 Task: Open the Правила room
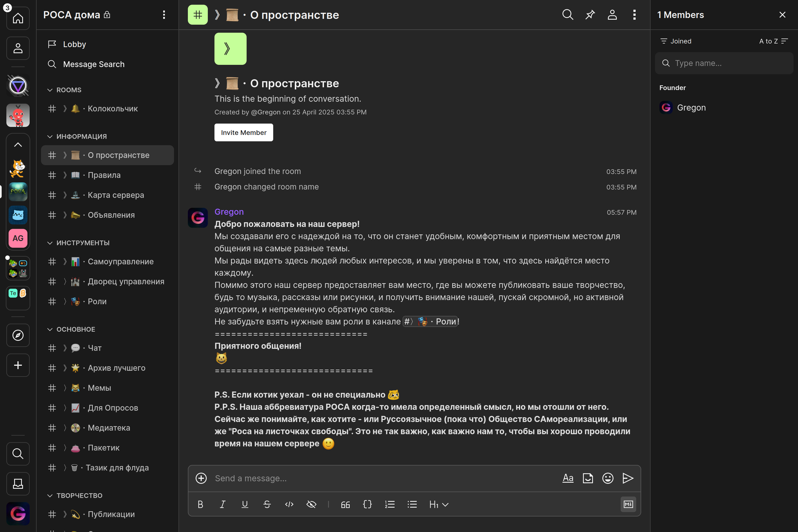point(104,175)
